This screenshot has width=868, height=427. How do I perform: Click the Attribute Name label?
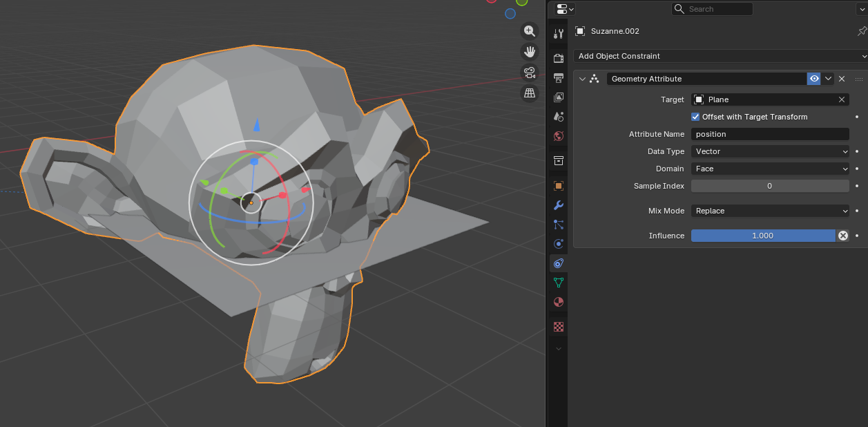point(657,134)
